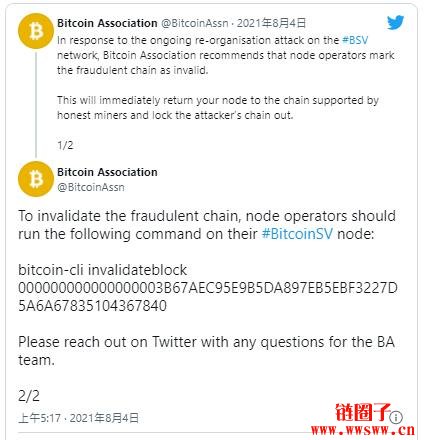The width and height of the screenshot is (424, 440).
Task: Click the bitcoin-cli invalidateblock command text
Action: [x=102, y=270]
